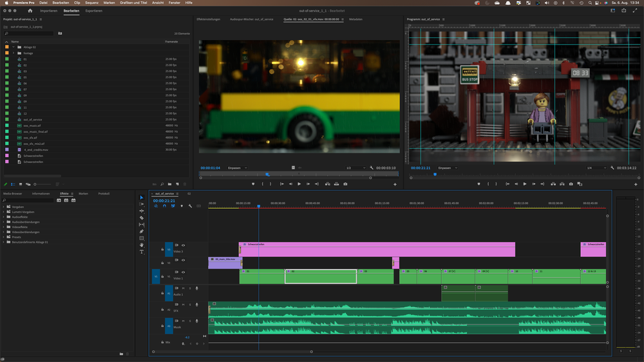
Task: Select the Track Select Forward tool
Action: 142,204
